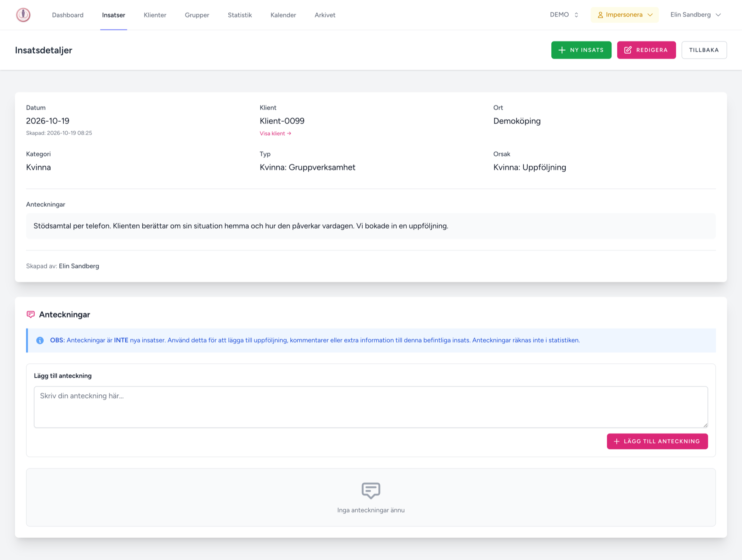This screenshot has height=560, width=742.
Task: Select the Klient-0099 client name
Action: click(x=282, y=121)
